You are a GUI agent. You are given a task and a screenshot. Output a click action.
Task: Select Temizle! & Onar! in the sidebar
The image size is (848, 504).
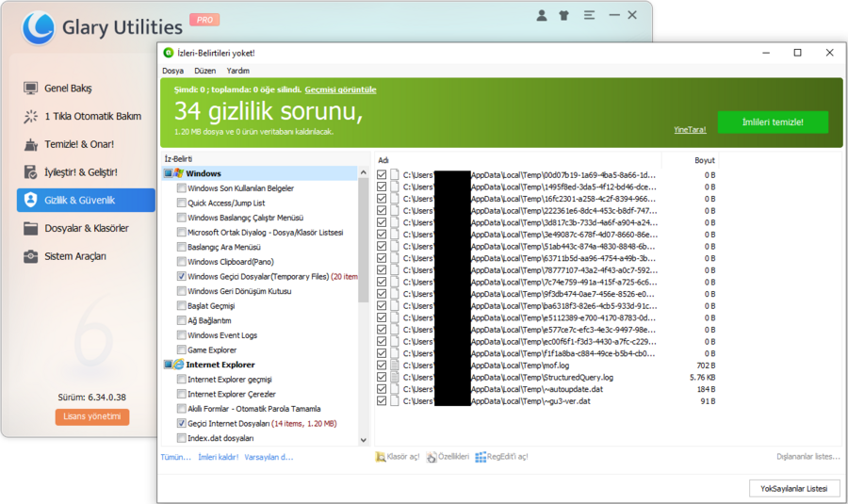click(x=86, y=144)
